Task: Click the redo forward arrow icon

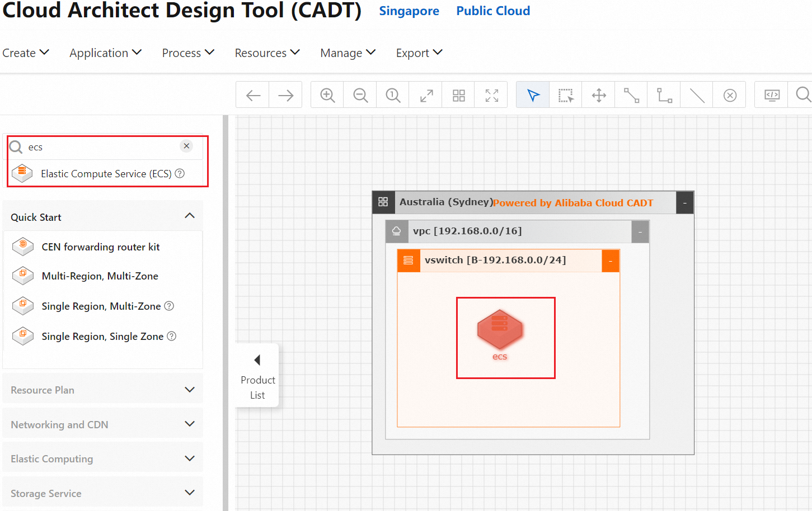Action: pyautogui.click(x=286, y=95)
